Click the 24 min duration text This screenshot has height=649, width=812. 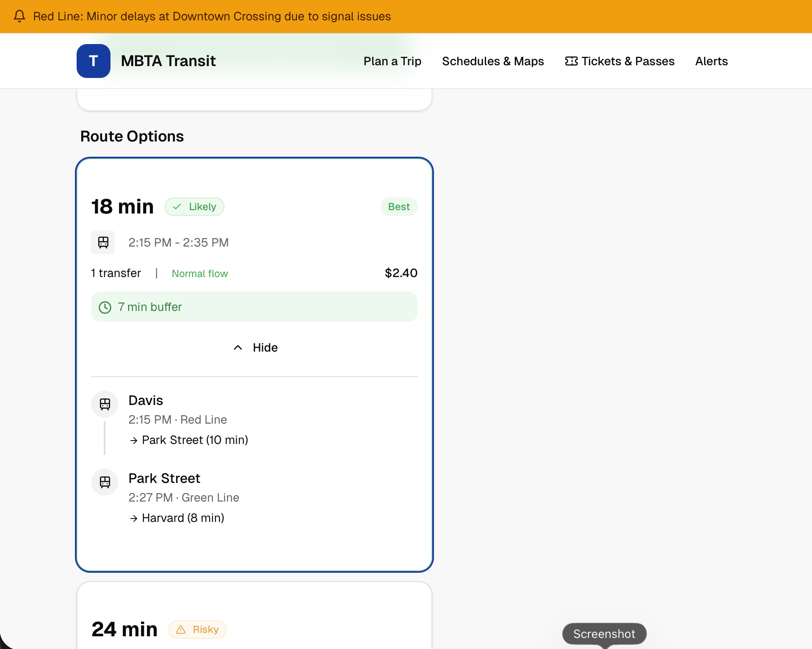[124, 630]
